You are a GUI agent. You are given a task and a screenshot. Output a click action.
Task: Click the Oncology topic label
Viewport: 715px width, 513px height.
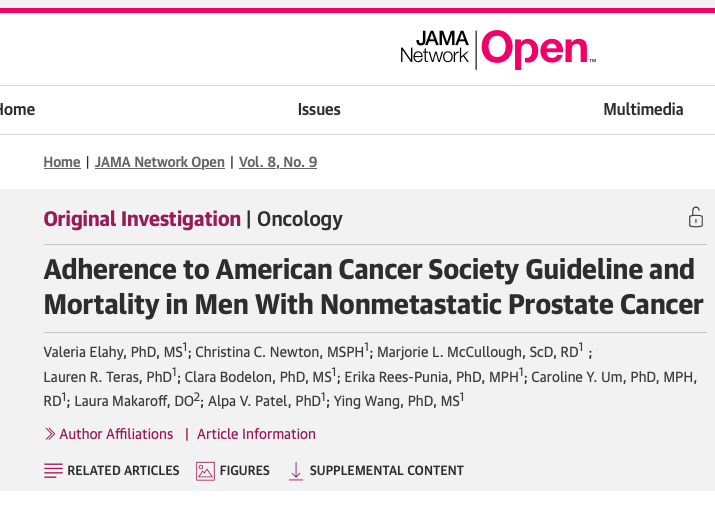click(300, 219)
